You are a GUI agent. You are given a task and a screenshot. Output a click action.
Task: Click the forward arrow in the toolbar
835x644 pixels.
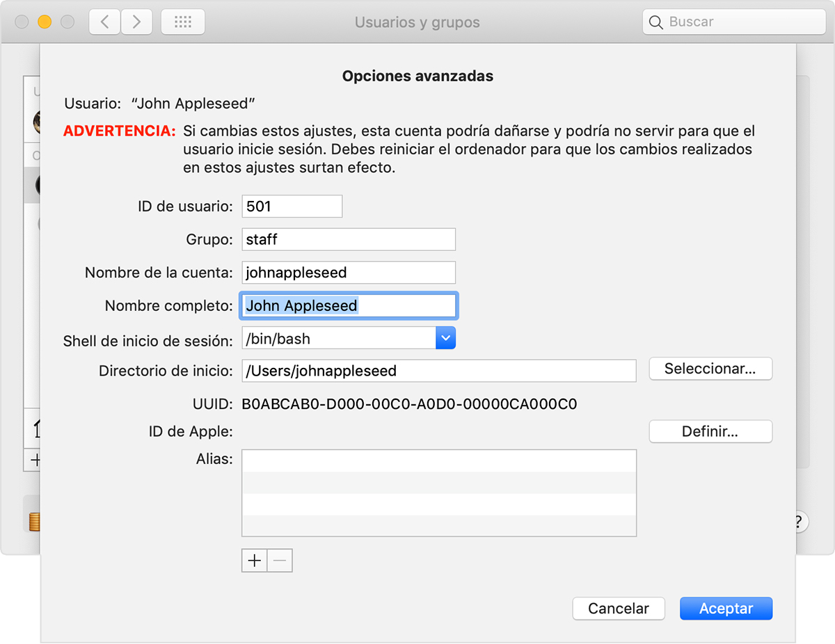[136, 22]
